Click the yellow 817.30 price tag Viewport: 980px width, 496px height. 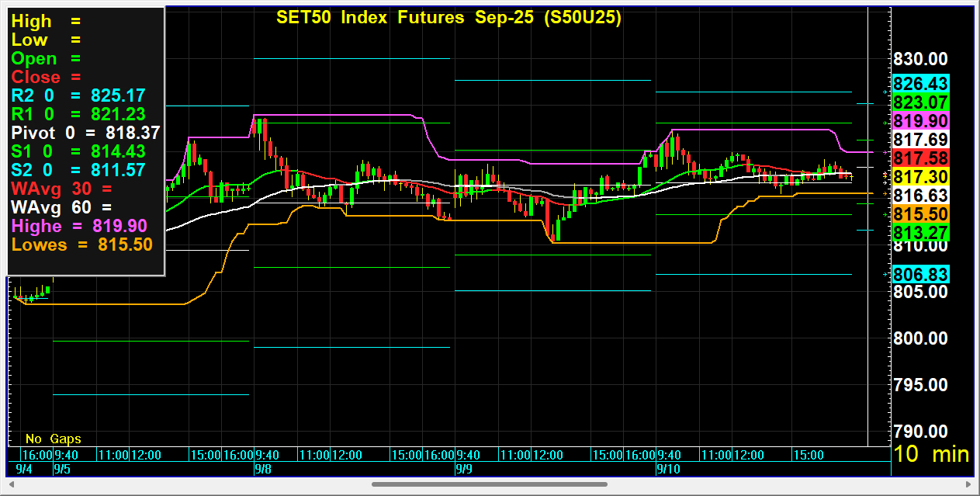click(921, 177)
